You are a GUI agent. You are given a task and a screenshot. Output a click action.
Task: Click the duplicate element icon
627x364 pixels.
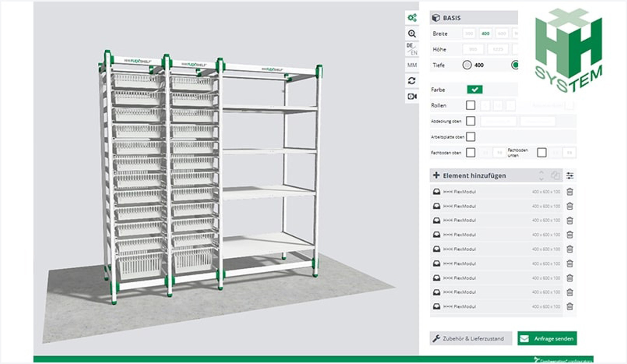pos(555,175)
